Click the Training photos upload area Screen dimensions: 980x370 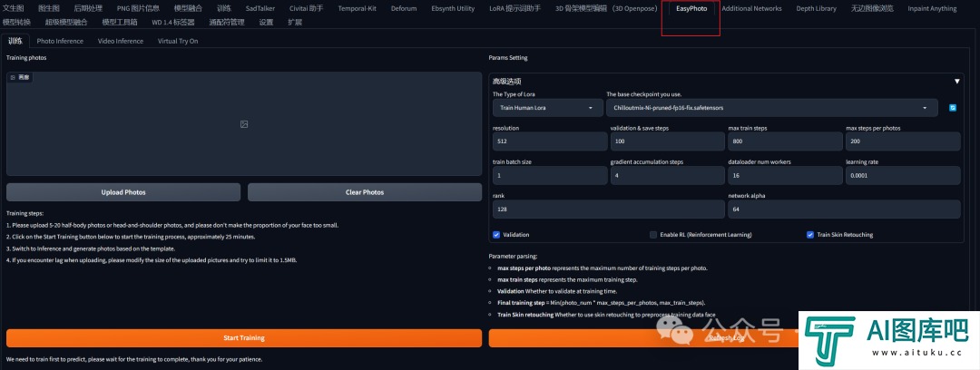coord(244,123)
